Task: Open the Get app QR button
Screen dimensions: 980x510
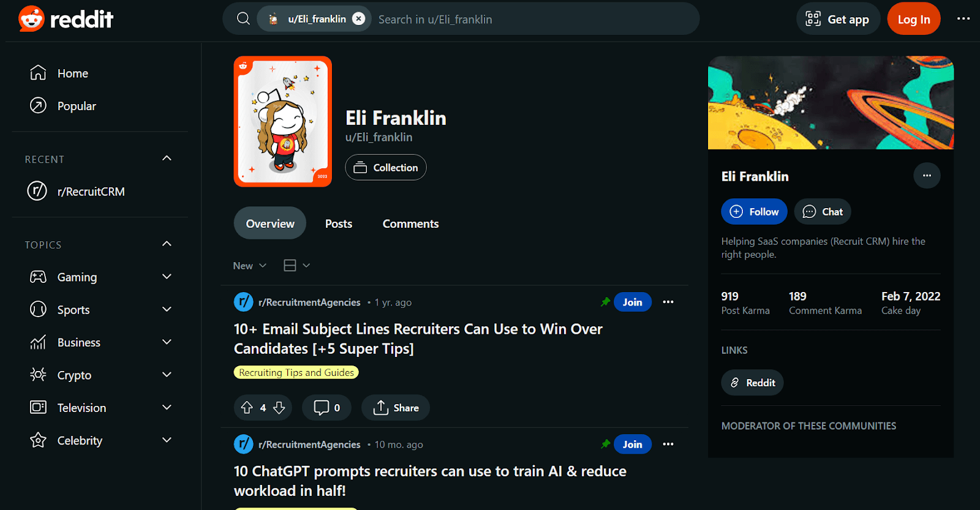Action: click(838, 19)
